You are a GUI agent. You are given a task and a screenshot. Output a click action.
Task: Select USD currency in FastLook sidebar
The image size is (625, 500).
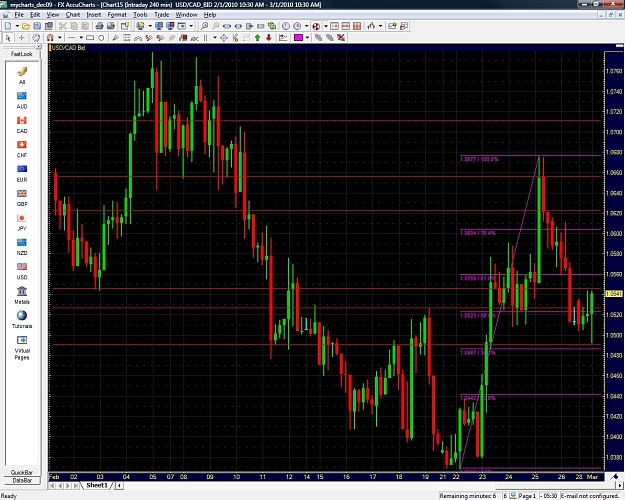22,271
